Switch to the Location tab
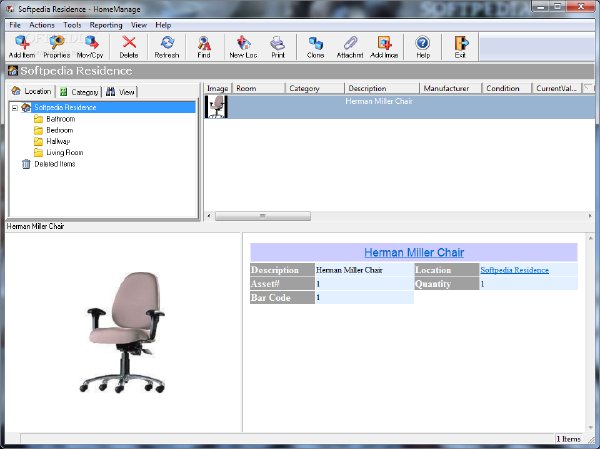The height and width of the screenshot is (449, 600). click(x=32, y=91)
